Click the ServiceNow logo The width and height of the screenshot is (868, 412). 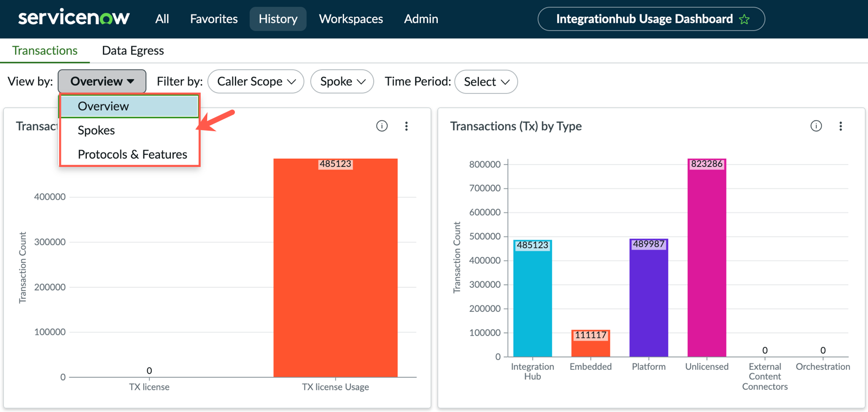[74, 17]
